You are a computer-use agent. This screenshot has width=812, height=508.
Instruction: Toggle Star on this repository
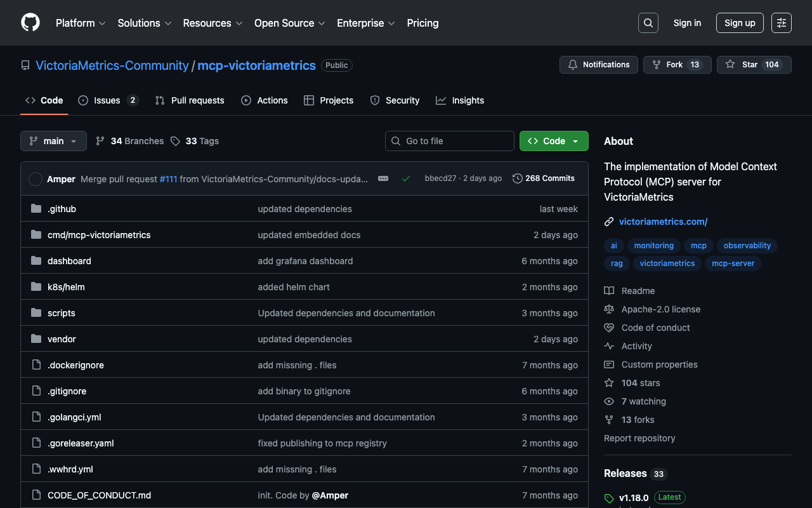[x=743, y=65]
